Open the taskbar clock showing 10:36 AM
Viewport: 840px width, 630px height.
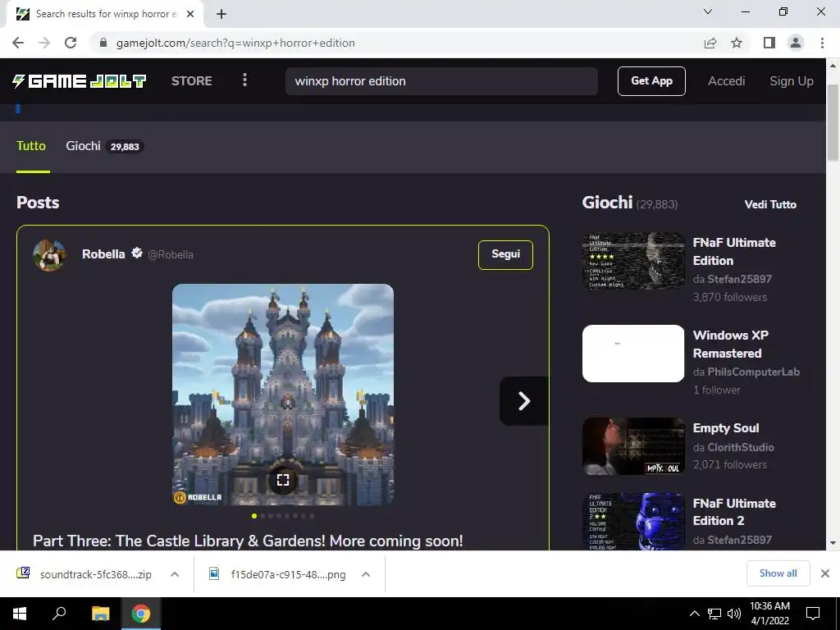coord(769,614)
